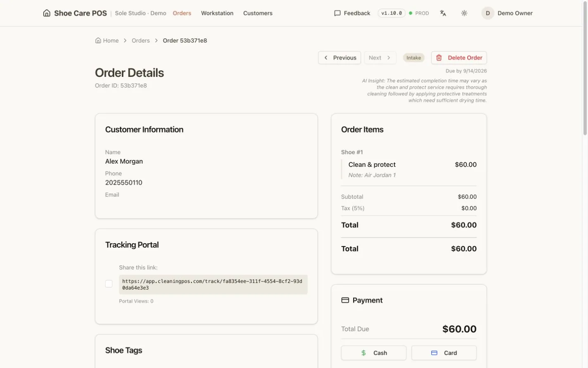Click the Note: Air Jordan 1 text
The width and height of the screenshot is (588, 368).
[372, 175]
